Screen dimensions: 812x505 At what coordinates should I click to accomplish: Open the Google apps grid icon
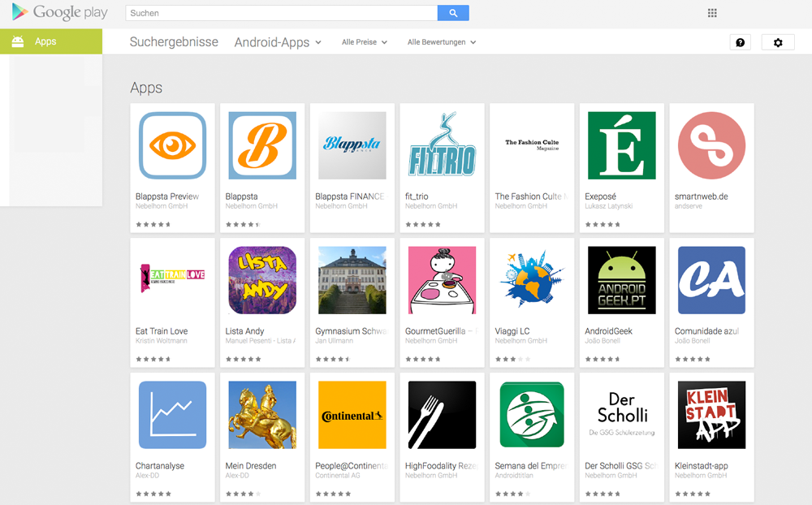(712, 13)
